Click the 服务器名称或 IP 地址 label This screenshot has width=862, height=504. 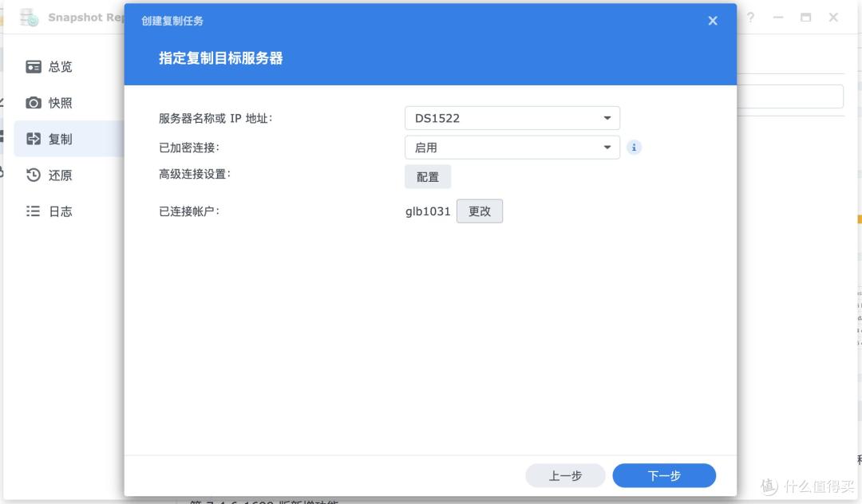215,119
